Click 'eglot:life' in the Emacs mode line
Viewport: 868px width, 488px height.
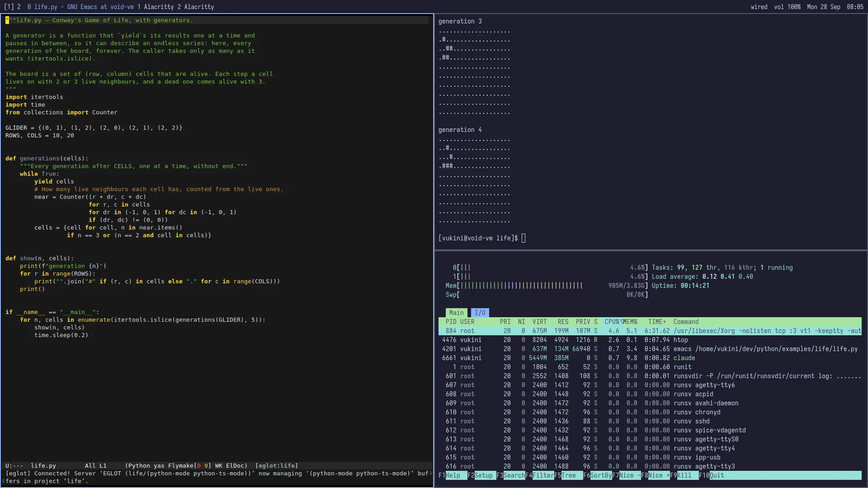277,465
